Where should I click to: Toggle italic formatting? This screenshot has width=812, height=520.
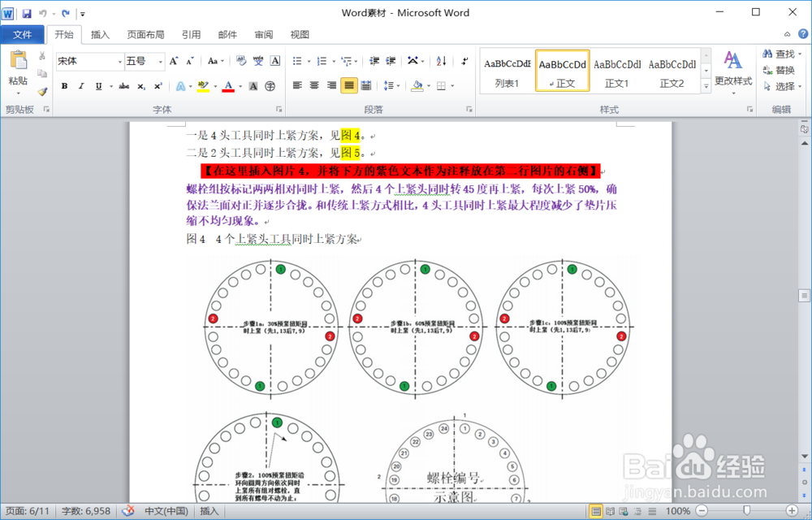(80, 86)
